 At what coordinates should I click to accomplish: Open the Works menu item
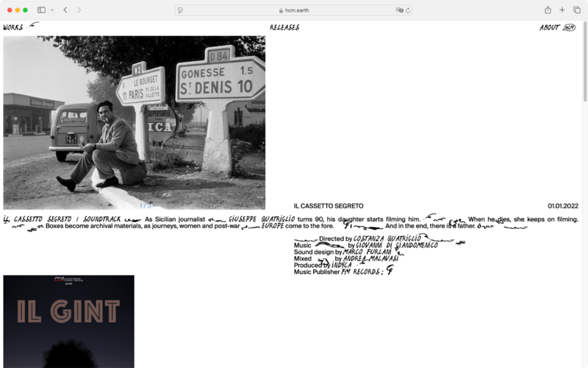[12, 28]
